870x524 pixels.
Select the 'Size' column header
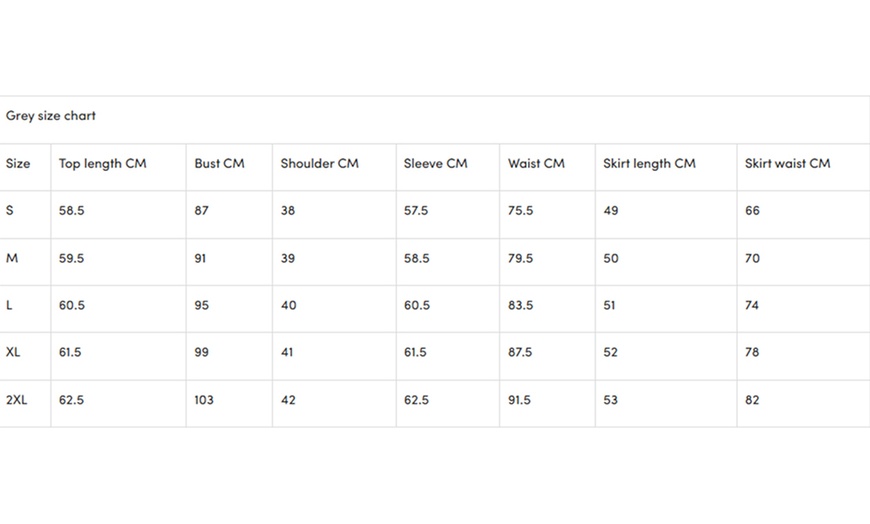pos(18,164)
